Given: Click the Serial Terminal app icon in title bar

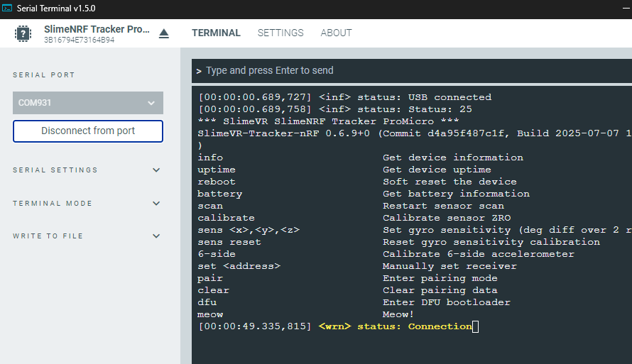Looking at the screenshot, I should click(x=7, y=8).
